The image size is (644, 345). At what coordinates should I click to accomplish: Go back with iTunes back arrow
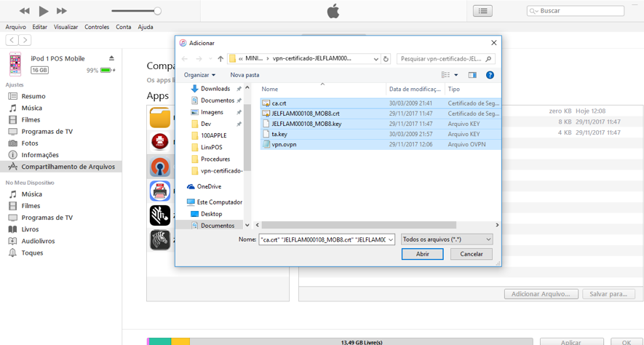(x=12, y=40)
